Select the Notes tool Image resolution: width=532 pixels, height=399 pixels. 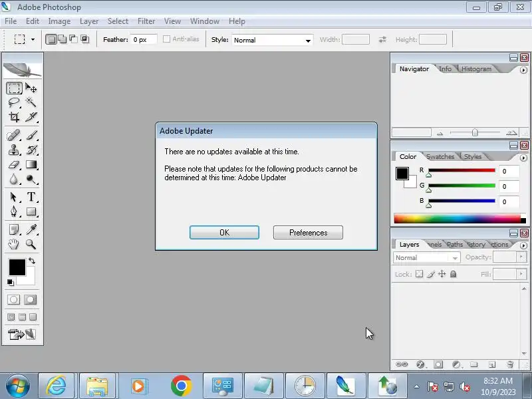click(x=14, y=229)
